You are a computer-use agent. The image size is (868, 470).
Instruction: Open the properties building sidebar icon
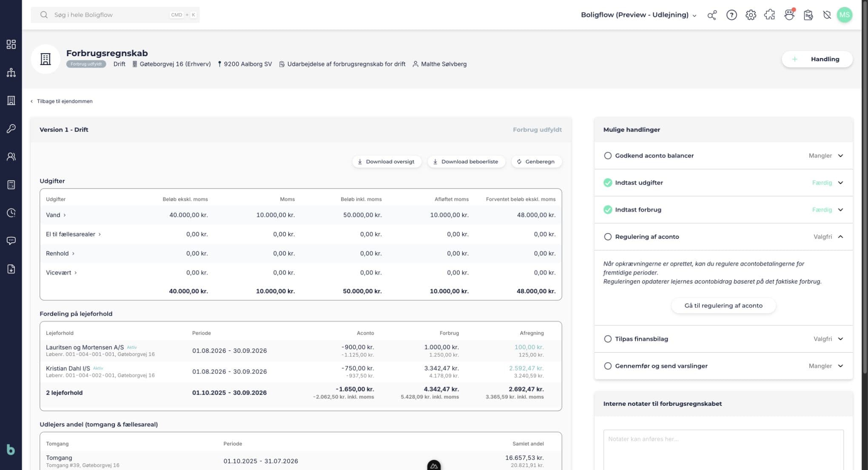(x=11, y=100)
